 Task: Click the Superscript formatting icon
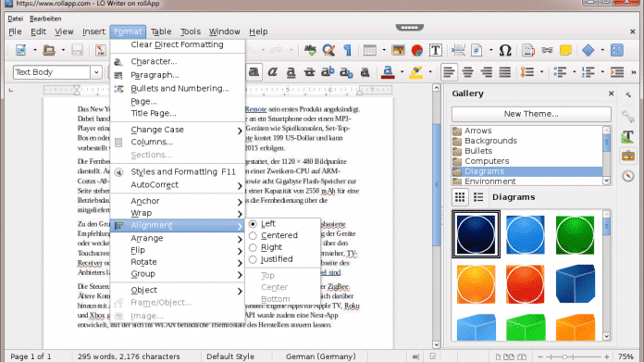point(328,72)
